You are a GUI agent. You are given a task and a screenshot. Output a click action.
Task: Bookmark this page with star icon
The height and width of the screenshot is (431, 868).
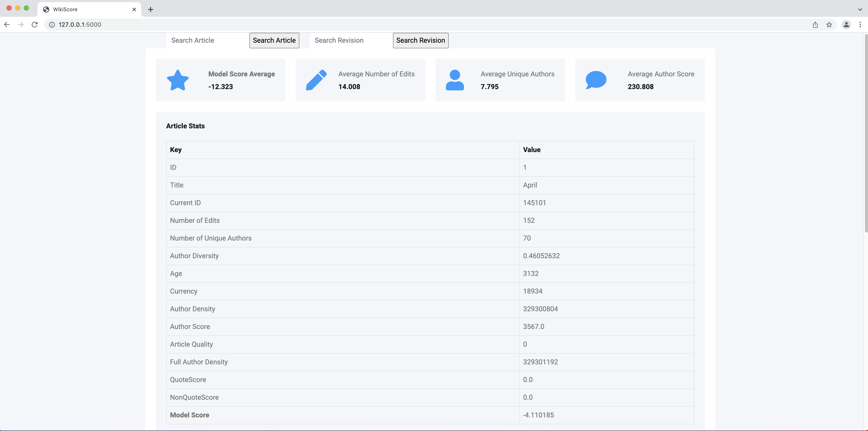(829, 25)
